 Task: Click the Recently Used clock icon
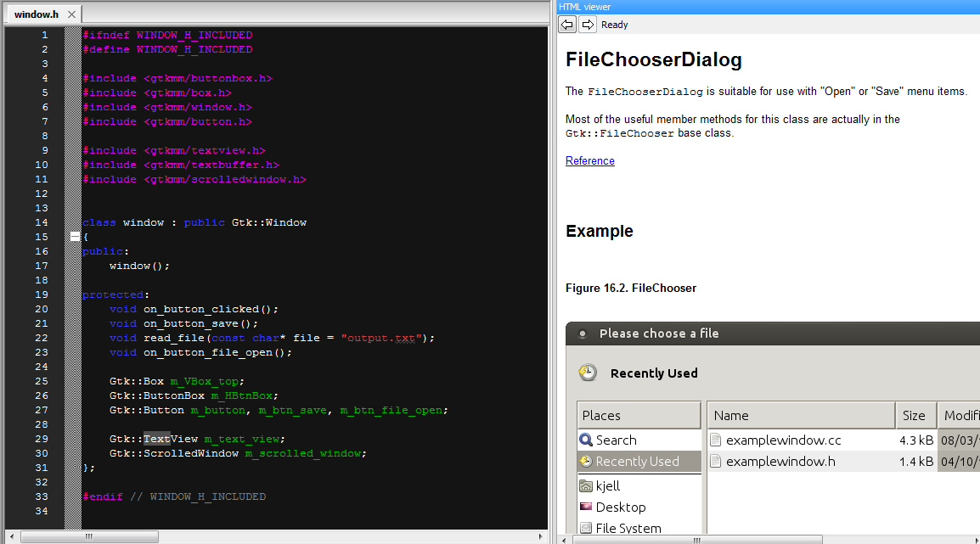pos(588,373)
